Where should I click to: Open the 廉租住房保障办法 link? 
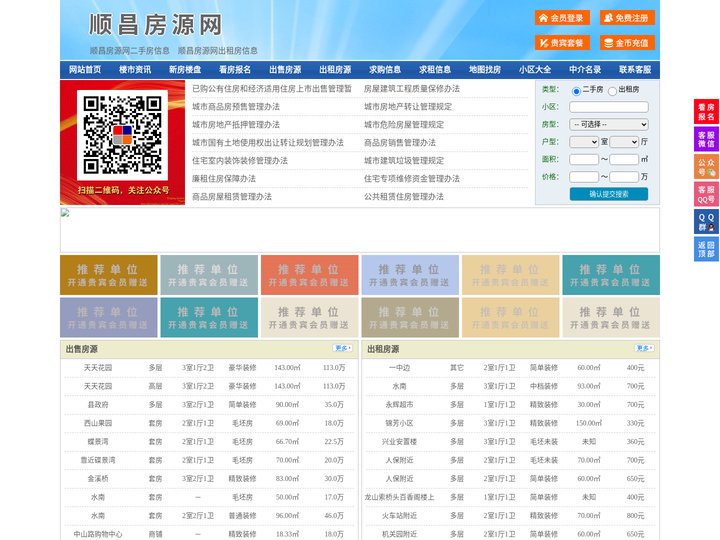pyautogui.click(x=224, y=179)
